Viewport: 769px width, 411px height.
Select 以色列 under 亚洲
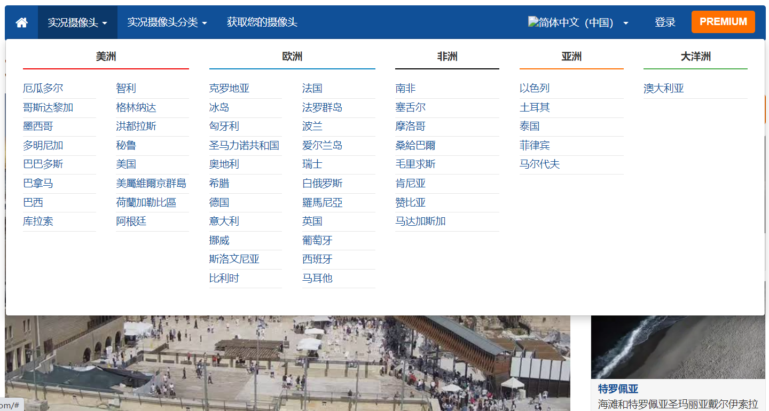(534, 88)
